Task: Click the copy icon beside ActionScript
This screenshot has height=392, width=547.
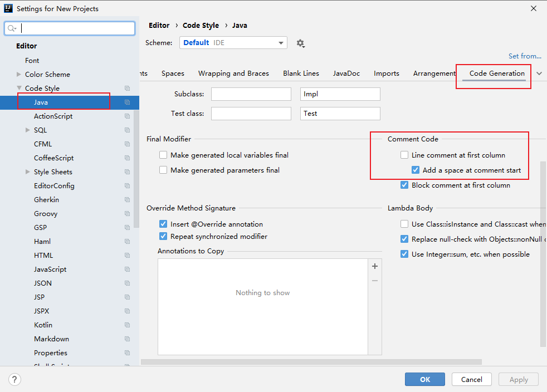Action: click(127, 116)
